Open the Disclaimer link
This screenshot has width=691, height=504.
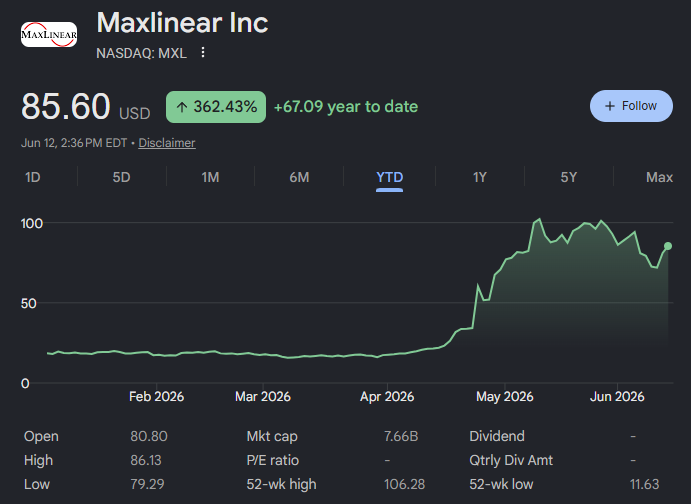167,143
